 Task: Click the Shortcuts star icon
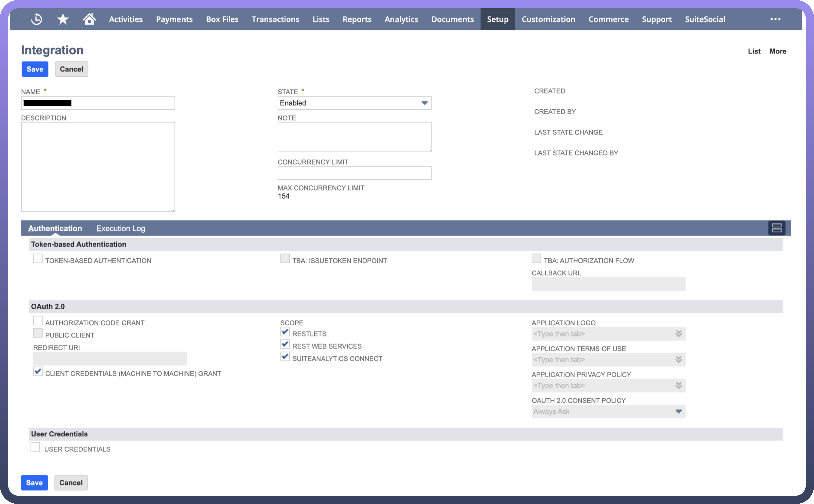(63, 19)
